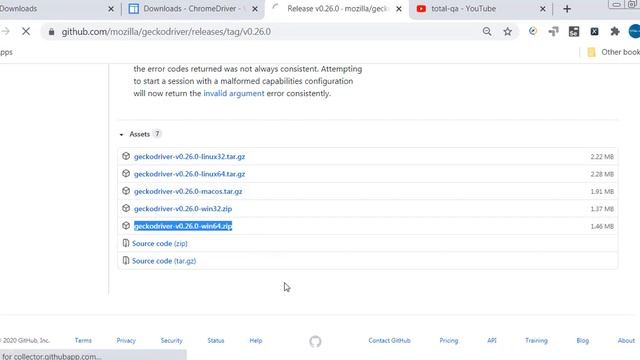Image resolution: width=640 pixels, height=360 pixels.
Task: Click the GitHub Octocat footer logo
Action: (x=315, y=341)
